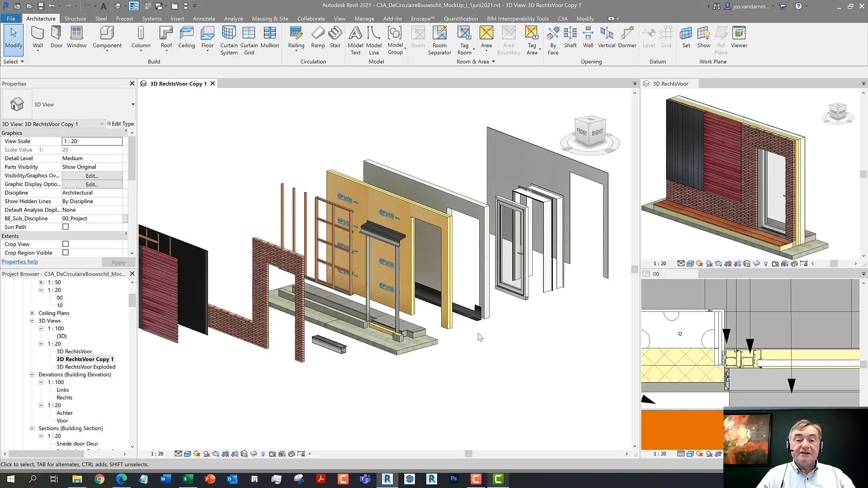
Task: Select the Area tool
Action: pos(486,38)
